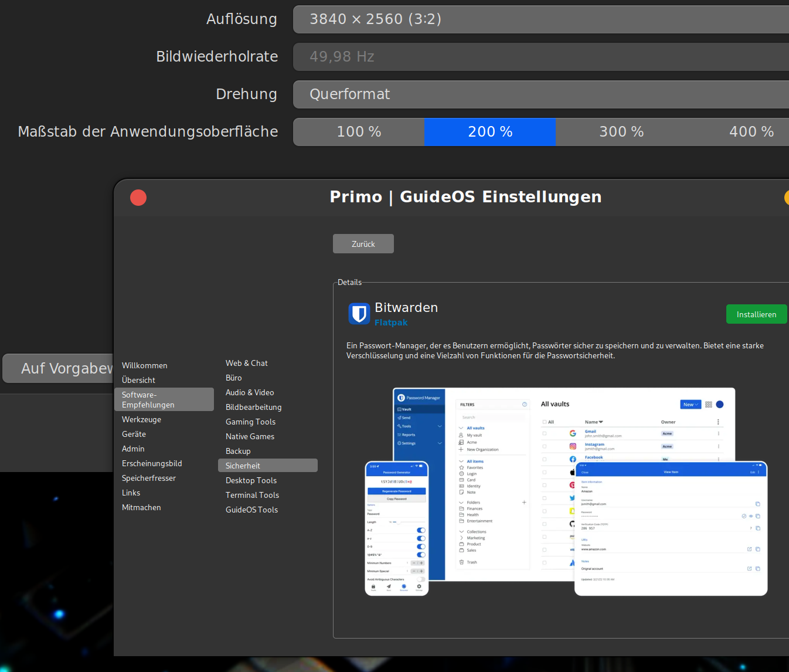This screenshot has height=672, width=789.
Task: Go to the Werkzeuge sidebar entry
Action: [x=141, y=419]
